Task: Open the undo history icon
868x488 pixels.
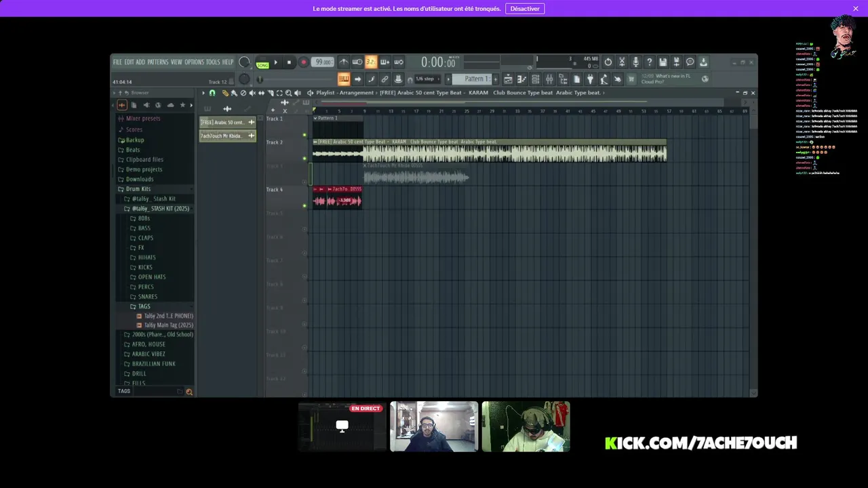Action: pyautogui.click(x=608, y=62)
